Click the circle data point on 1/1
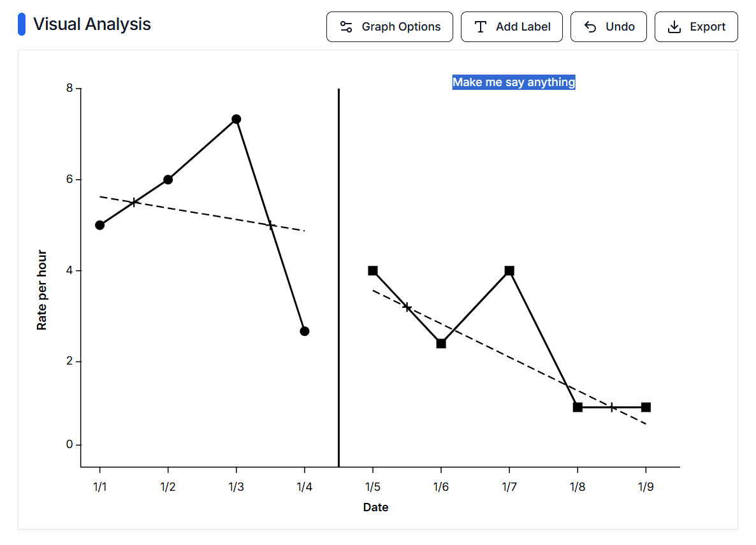This screenshot has height=545, width=756. pyautogui.click(x=99, y=225)
